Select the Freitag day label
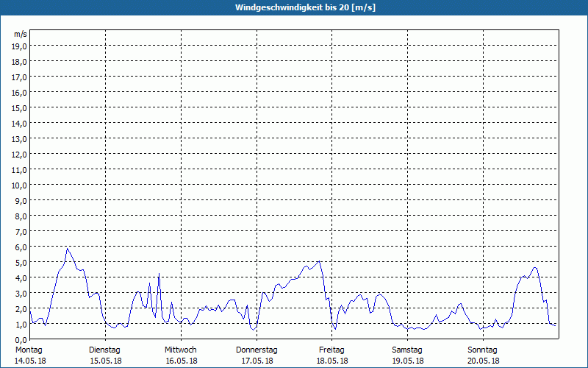This screenshot has width=588, height=368. click(x=332, y=350)
